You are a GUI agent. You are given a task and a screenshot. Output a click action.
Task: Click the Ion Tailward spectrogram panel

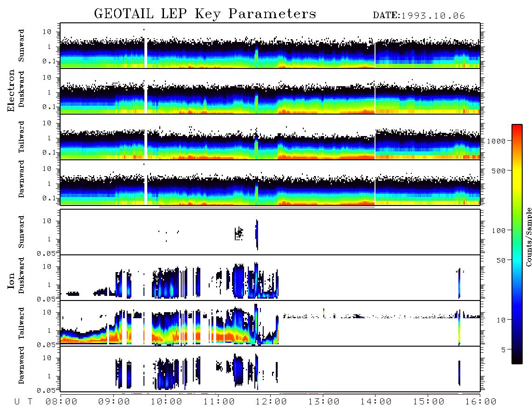click(270, 323)
